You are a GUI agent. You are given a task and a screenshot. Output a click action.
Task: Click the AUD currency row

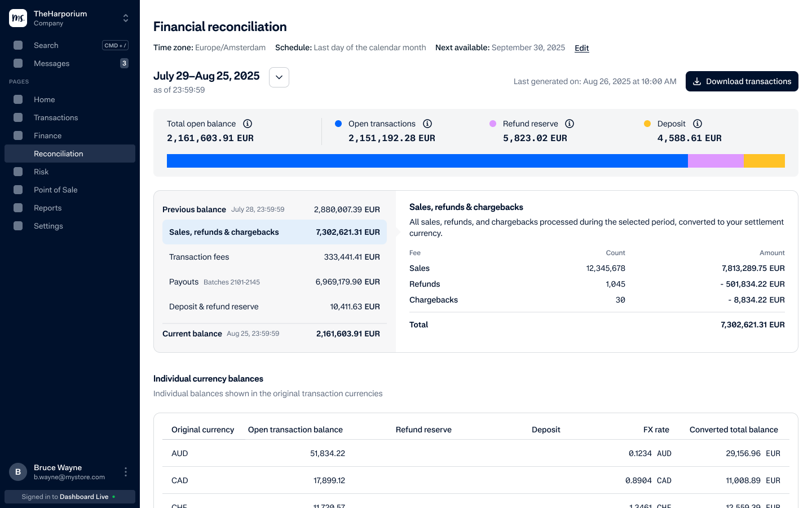476,453
